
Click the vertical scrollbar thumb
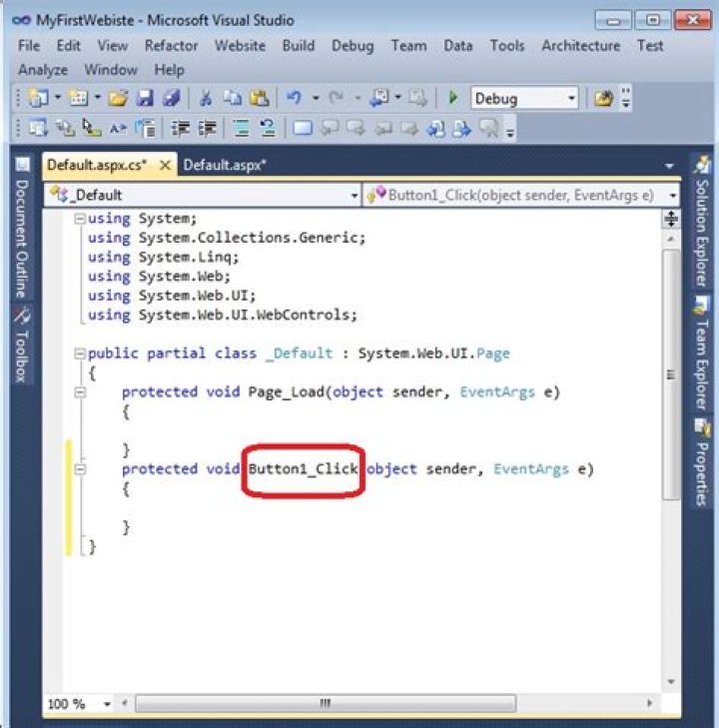coord(671,374)
